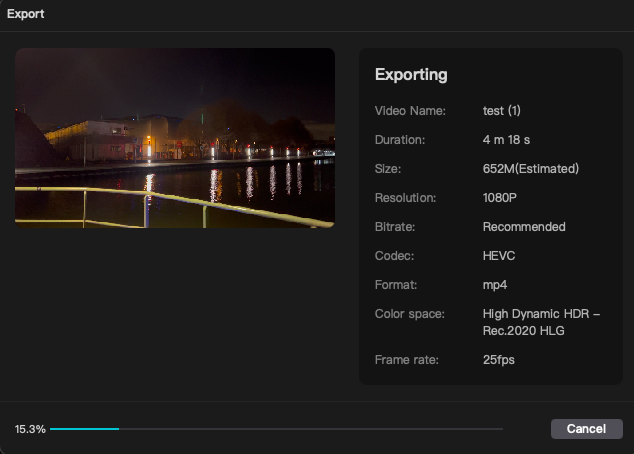Click the Resolution: label

(405, 198)
